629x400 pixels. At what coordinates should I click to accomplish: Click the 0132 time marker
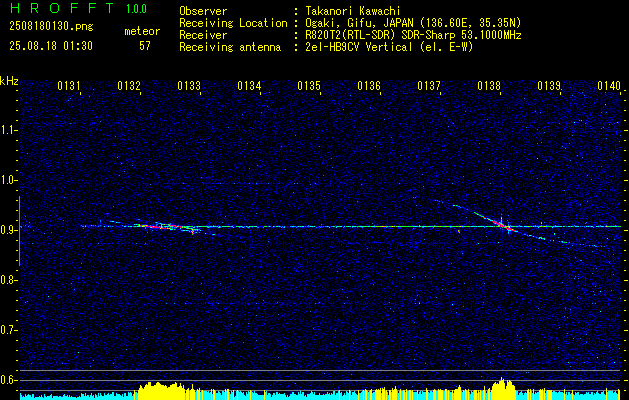[x=129, y=86]
